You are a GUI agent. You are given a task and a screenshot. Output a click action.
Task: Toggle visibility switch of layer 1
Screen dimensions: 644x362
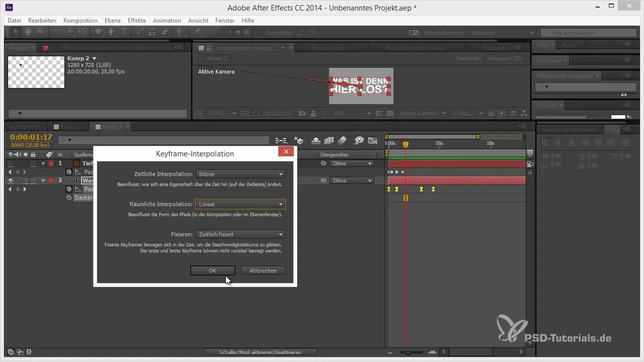(11, 163)
